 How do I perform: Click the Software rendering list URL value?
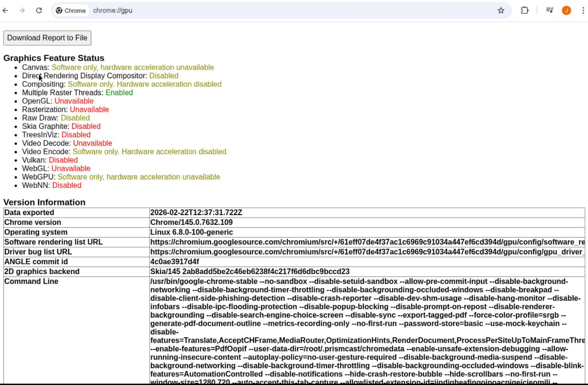click(x=367, y=242)
